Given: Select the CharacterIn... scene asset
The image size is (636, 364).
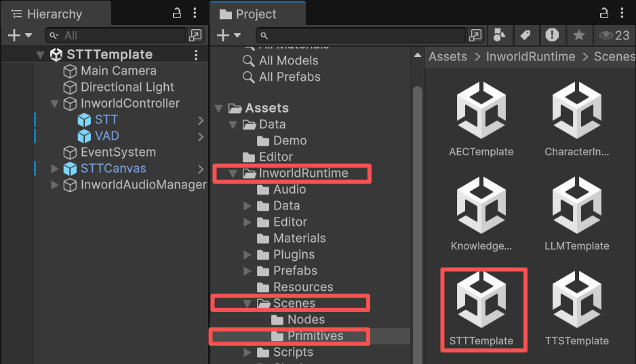Looking at the screenshot, I should (x=577, y=119).
